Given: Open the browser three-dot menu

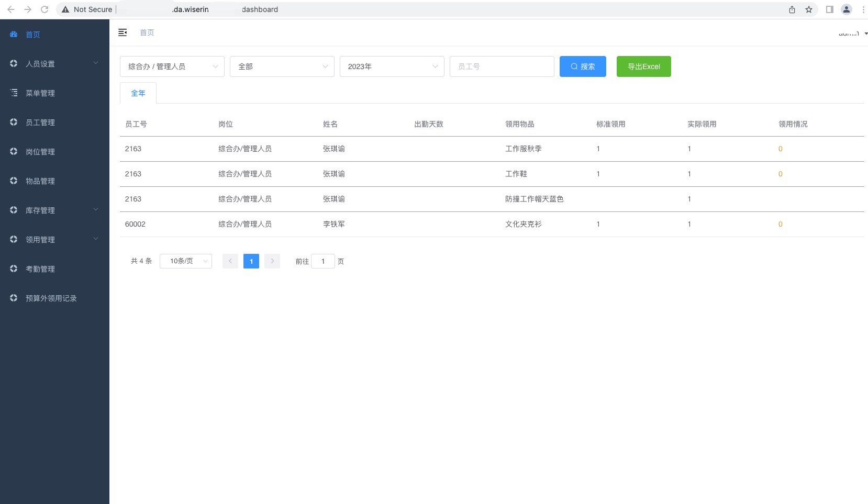Looking at the screenshot, I should pyautogui.click(x=863, y=9).
